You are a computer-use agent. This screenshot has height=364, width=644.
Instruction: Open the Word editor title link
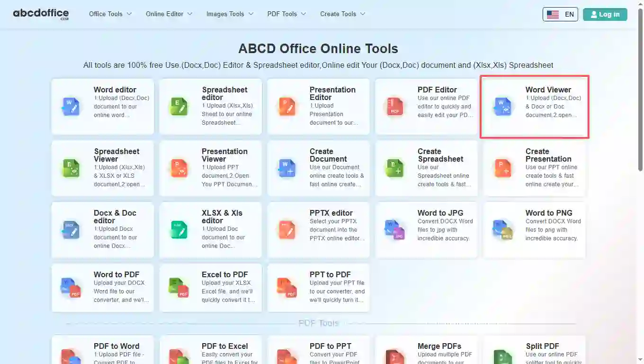(115, 90)
